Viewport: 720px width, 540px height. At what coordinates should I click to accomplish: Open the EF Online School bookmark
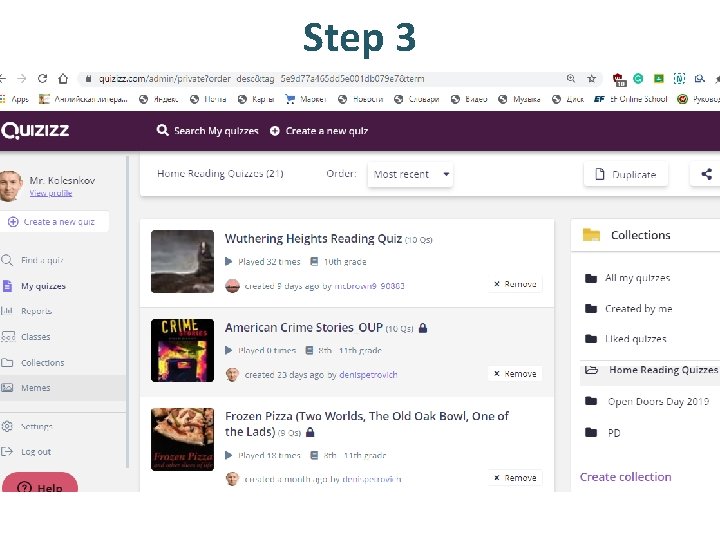(x=630, y=99)
